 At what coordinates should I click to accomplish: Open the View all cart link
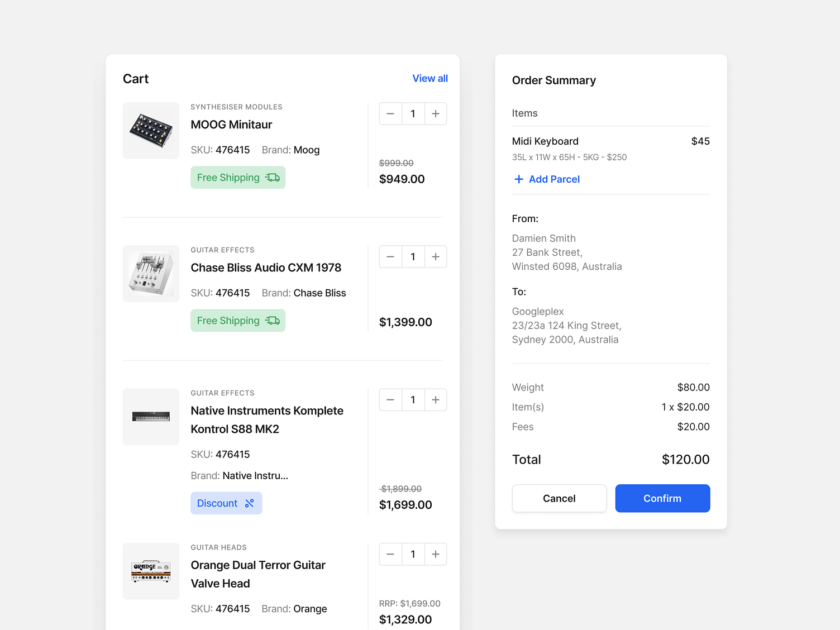430,78
